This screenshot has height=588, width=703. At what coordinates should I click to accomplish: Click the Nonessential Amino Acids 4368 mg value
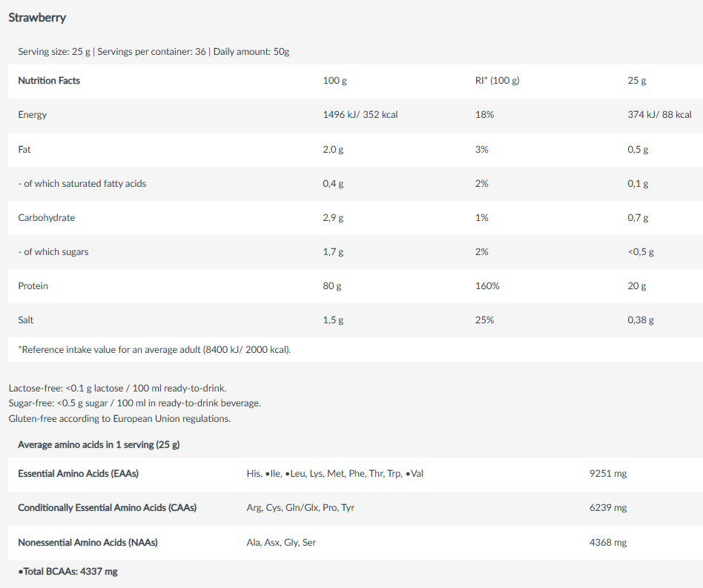tap(608, 542)
